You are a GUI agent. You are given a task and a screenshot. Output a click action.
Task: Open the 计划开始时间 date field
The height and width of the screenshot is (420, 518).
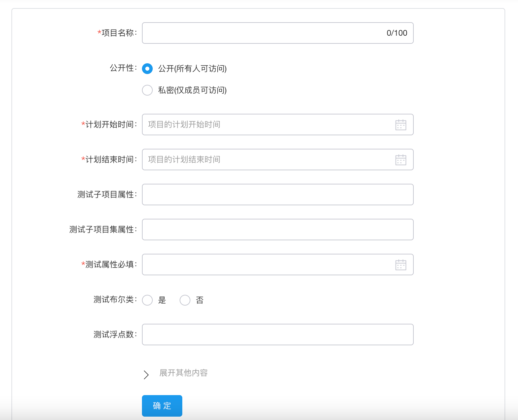pyautogui.click(x=277, y=125)
